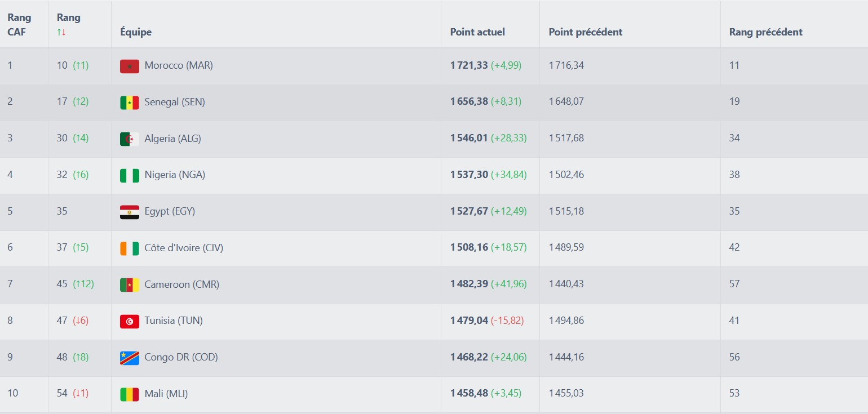The width and height of the screenshot is (868, 414).
Task: Click the Mali flag icon
Action: pyautogui.click(x=129, y=394)
